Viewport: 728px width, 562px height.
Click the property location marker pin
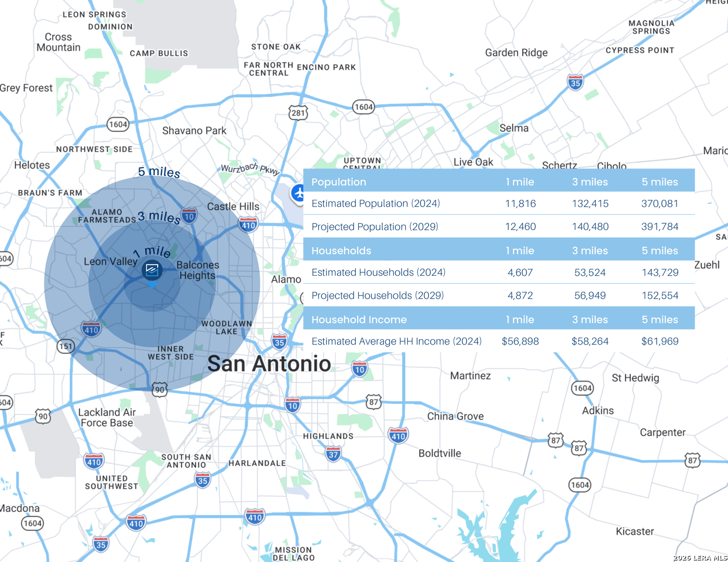(x=152, y=270)
